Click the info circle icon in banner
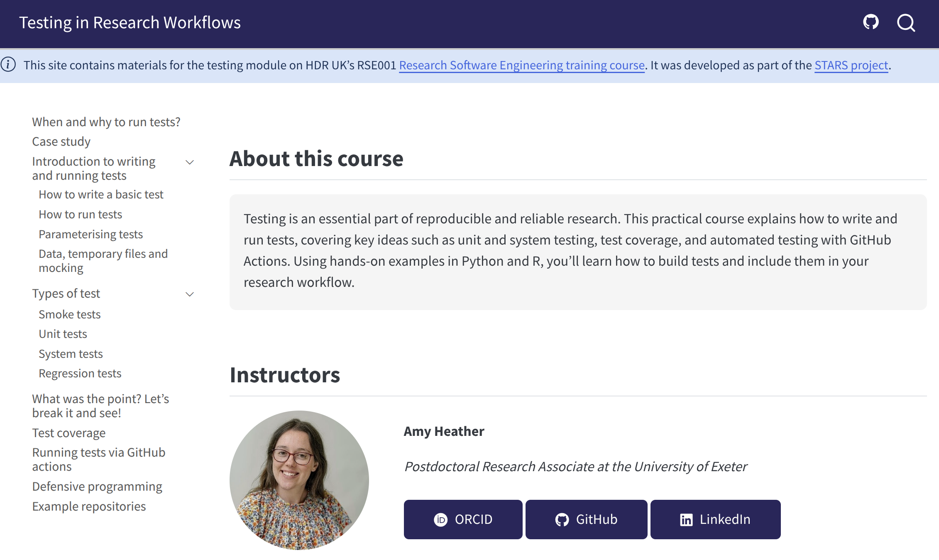Viewport: 939px width, 560px height. pos(8,65)
